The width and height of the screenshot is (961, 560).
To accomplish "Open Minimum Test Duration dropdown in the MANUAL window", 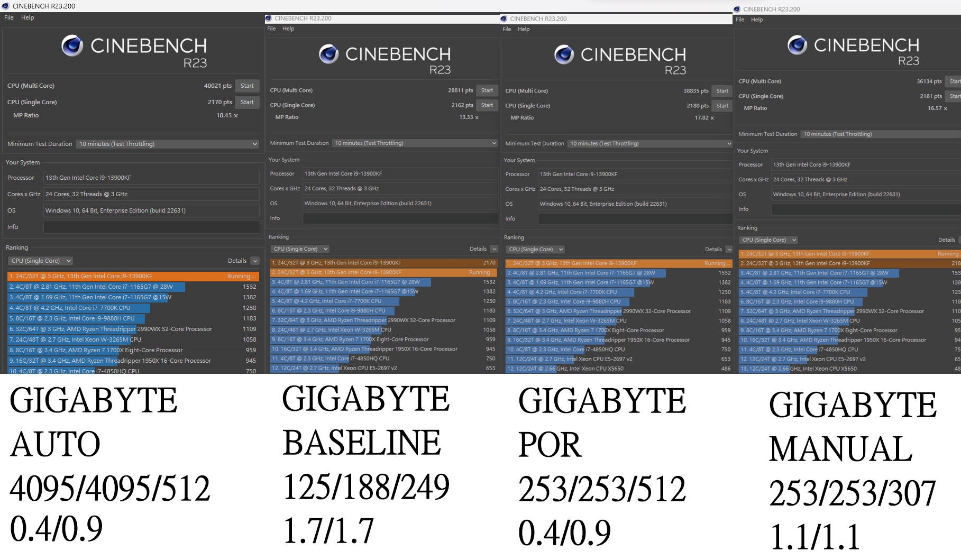I will click(881, 134).
